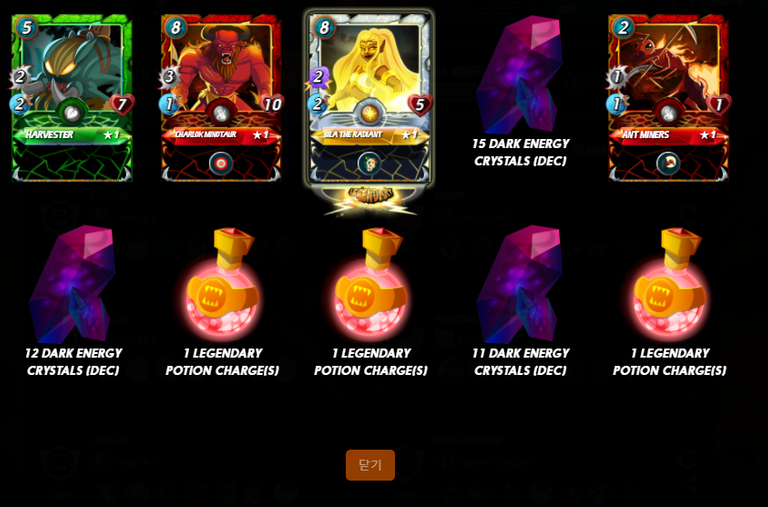This screenshot has width=768, height=507.
Task: Click the 12 Dark Energy Crystals icon
Action: (72, 283)
